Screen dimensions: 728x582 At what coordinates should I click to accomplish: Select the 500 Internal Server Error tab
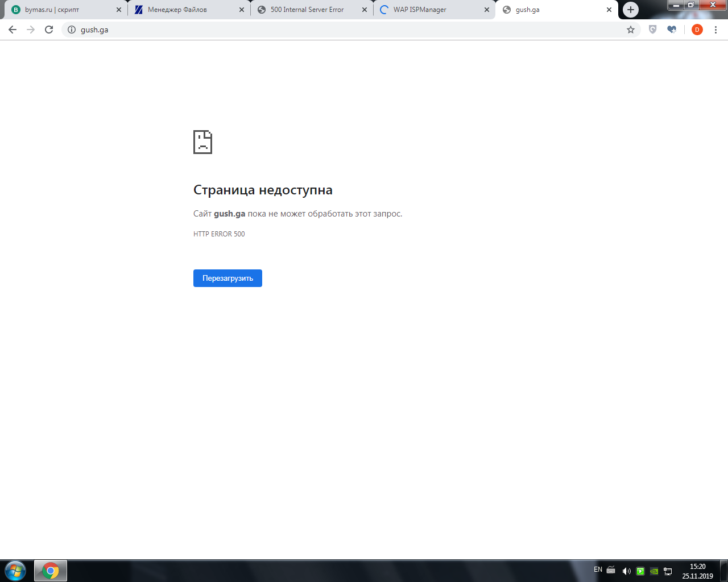307,10
